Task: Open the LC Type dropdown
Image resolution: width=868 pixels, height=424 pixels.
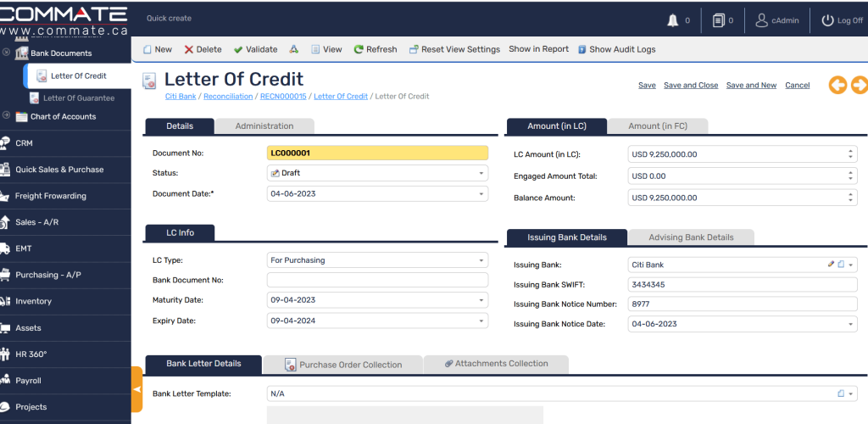Action: point(481,260)
